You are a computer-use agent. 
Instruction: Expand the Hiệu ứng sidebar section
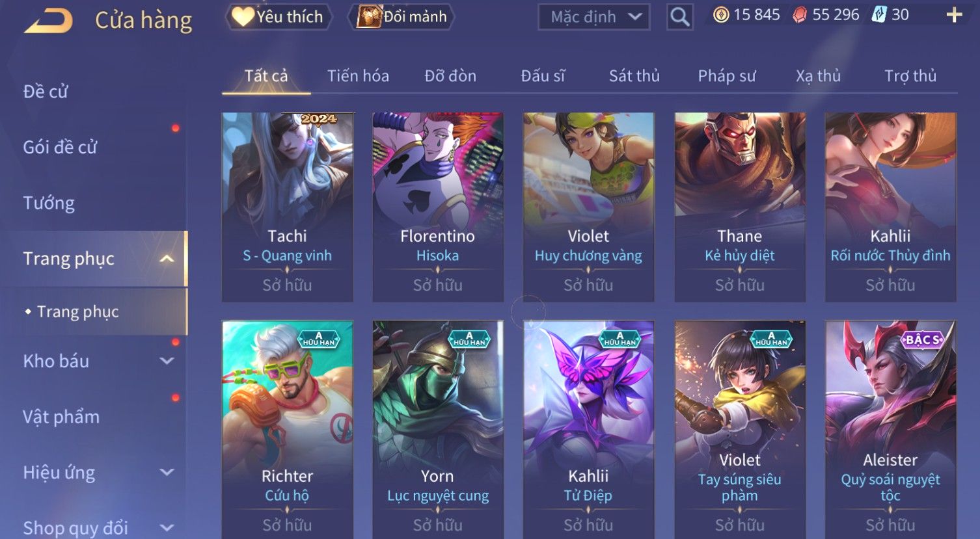(167, 472)
